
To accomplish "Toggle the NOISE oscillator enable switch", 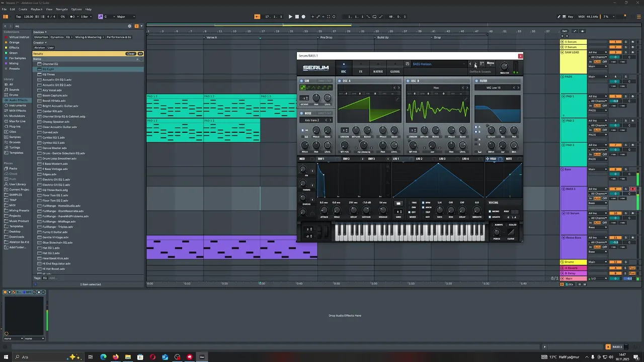I will [302, 113].
